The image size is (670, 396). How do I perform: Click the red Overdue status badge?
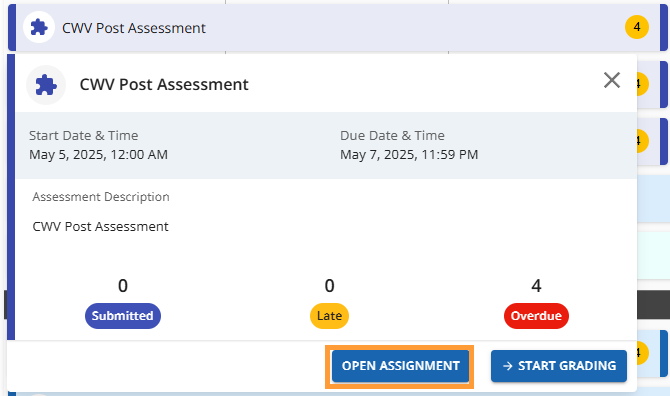[x=536, y=316]
